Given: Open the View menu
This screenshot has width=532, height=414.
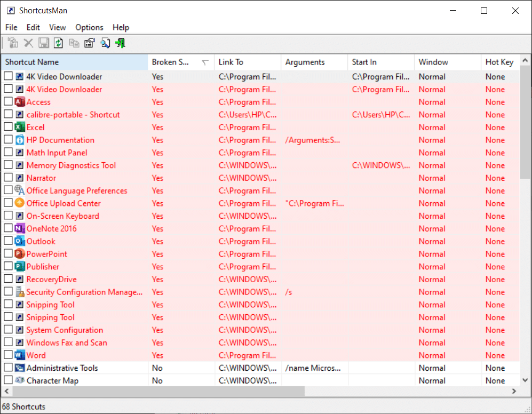Looking at the screenshot, I should pos(57,27).
